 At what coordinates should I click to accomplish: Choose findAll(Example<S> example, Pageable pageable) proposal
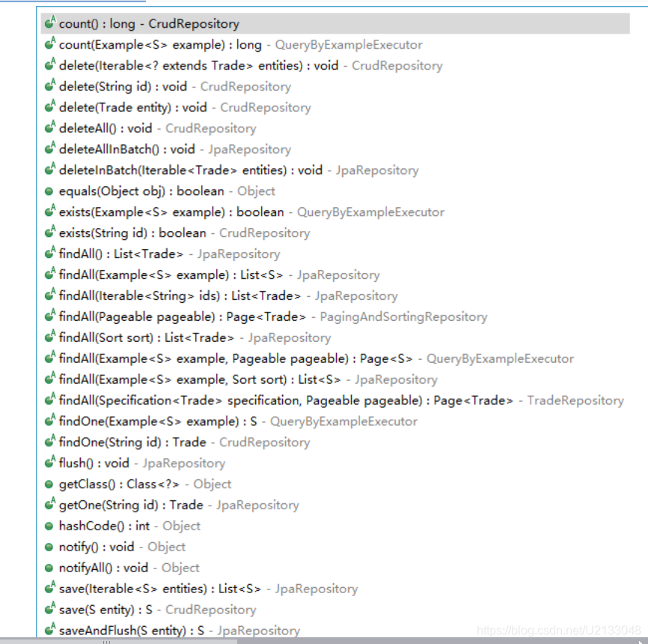335,358
